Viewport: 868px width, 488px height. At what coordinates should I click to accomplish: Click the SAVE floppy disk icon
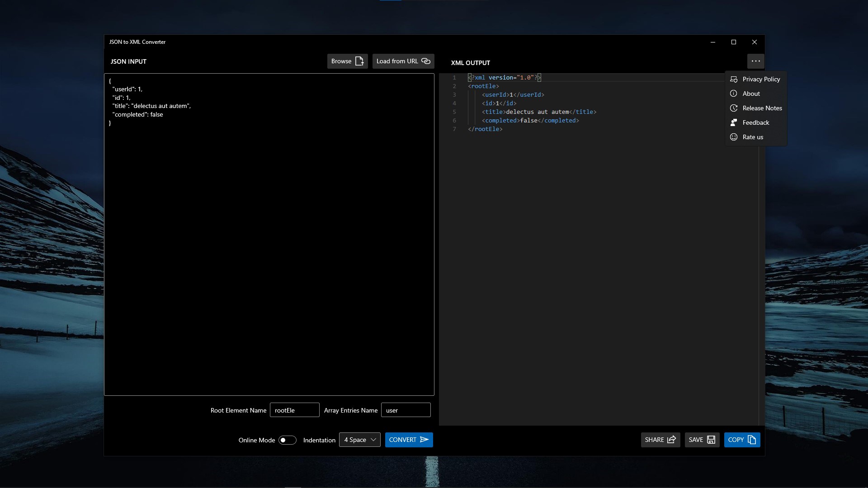711,440
